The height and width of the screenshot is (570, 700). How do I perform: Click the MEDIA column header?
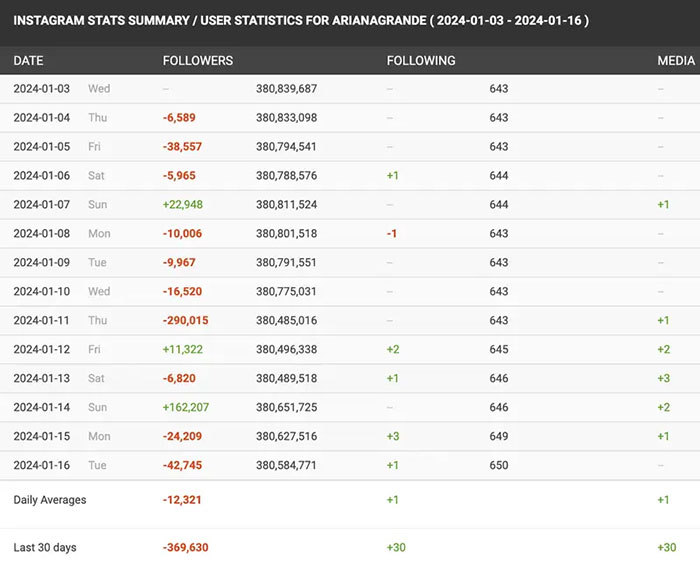[x=676, y=61]
